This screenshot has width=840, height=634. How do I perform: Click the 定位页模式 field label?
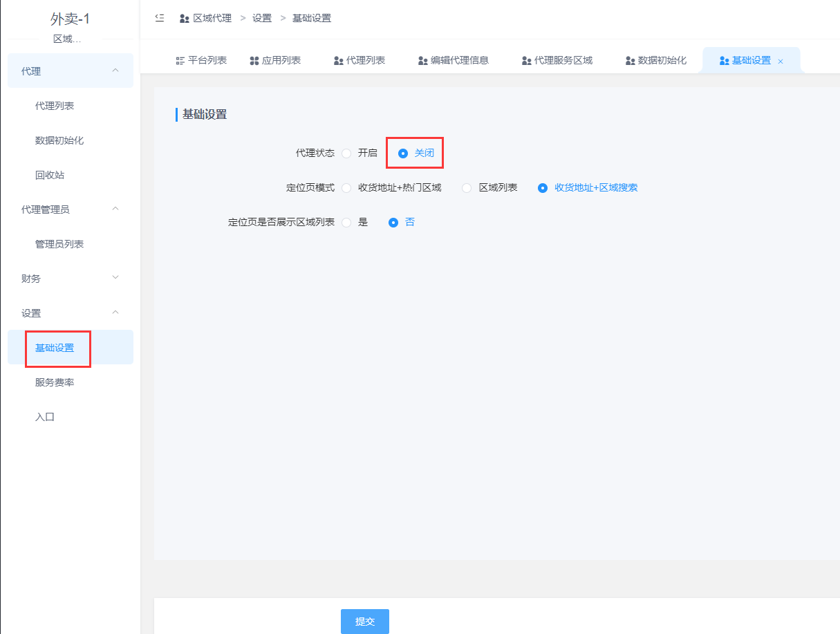310,187
